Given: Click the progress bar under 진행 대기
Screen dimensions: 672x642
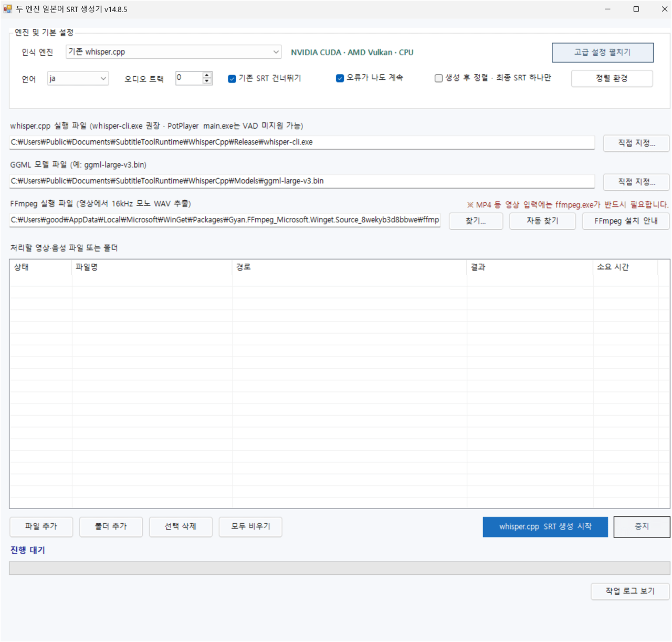Looking at the screenshot, I should click(x=340, y=568).
